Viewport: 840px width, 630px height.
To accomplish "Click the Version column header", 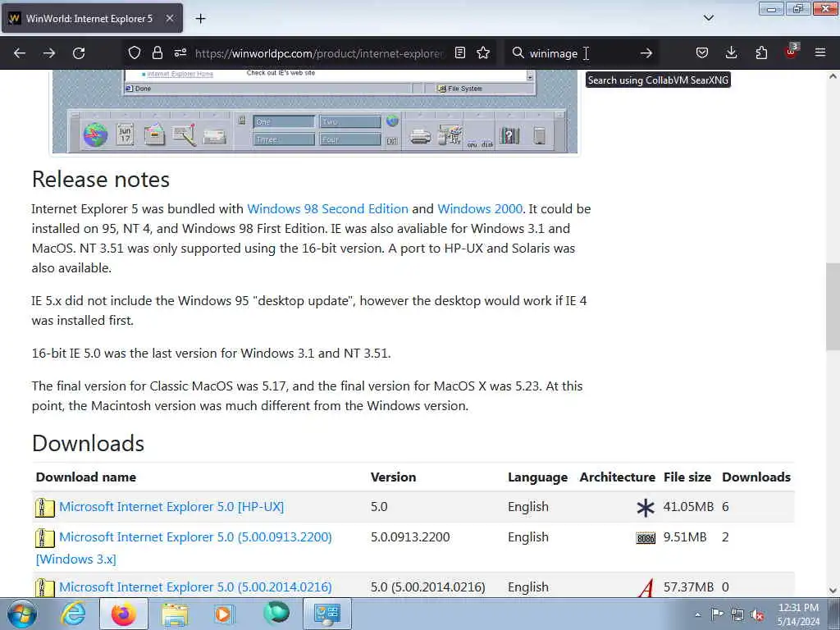I will point(393,477).
